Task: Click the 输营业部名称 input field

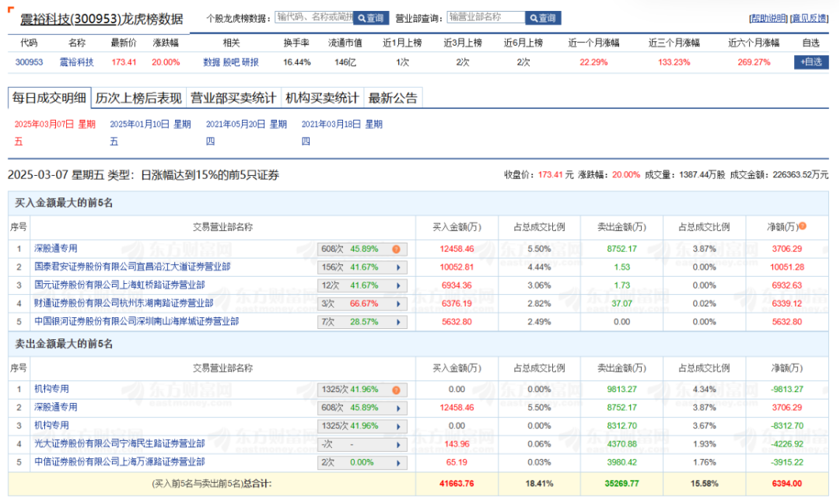Action: click(485, 17)
